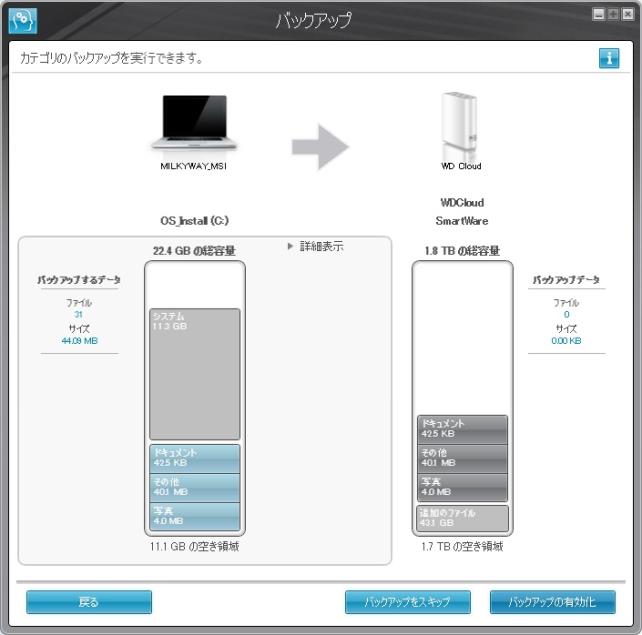The width and height of the screenshot is (642, 635).
Task: Click the 戻る back button
Action: coord(89,602)
